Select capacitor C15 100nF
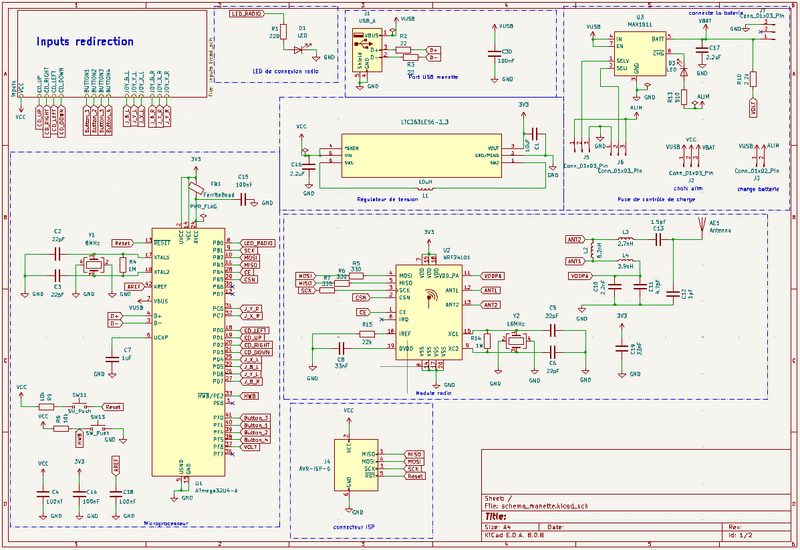 (243, 200)
